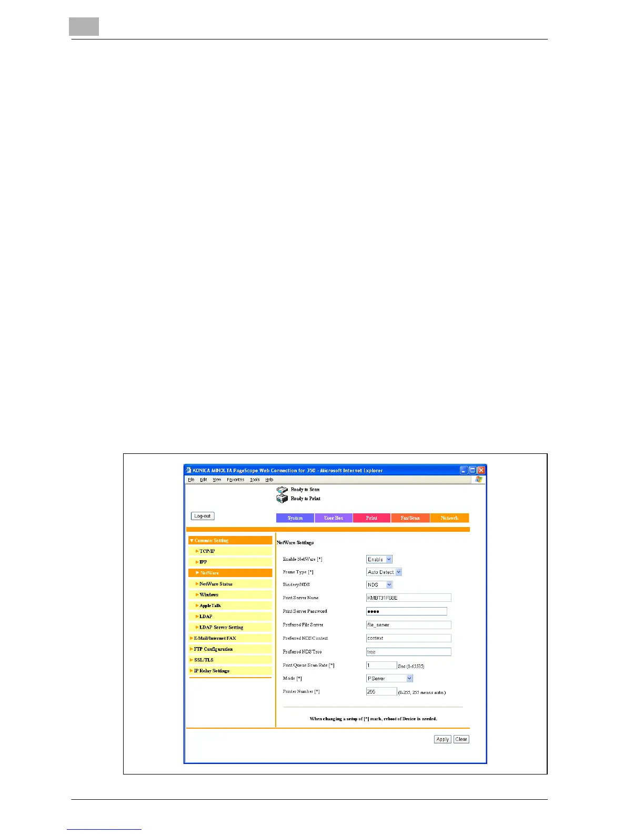
Task: Expand the SSL/TLS section
Action: 230,660
